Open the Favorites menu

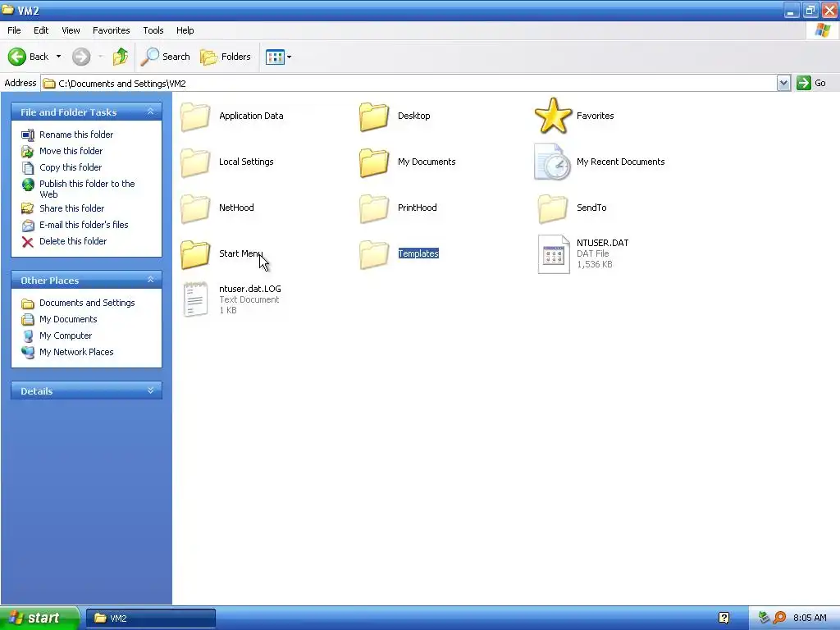[111, 30]
